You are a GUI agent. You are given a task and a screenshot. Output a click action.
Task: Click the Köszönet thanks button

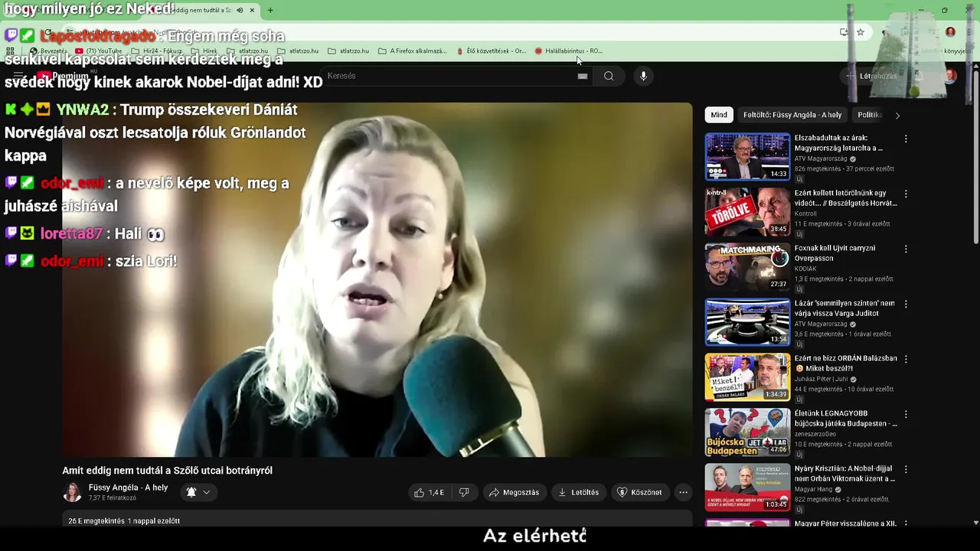(x=640, y=492)
